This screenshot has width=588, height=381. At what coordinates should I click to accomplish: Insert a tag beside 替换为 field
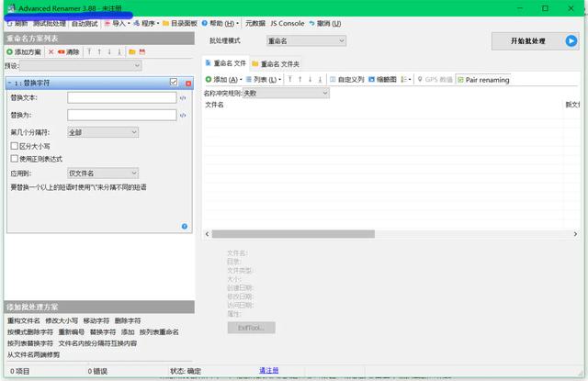(x=183, y=116)
